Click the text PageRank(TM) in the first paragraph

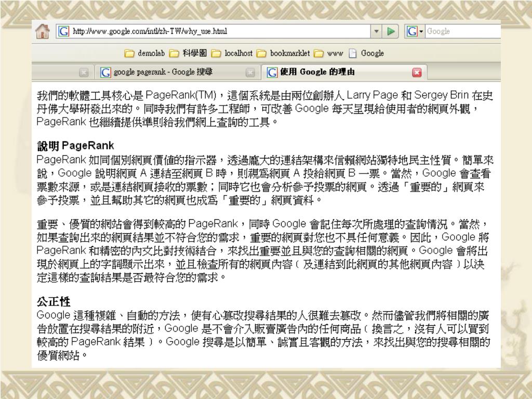pos(181,96)
